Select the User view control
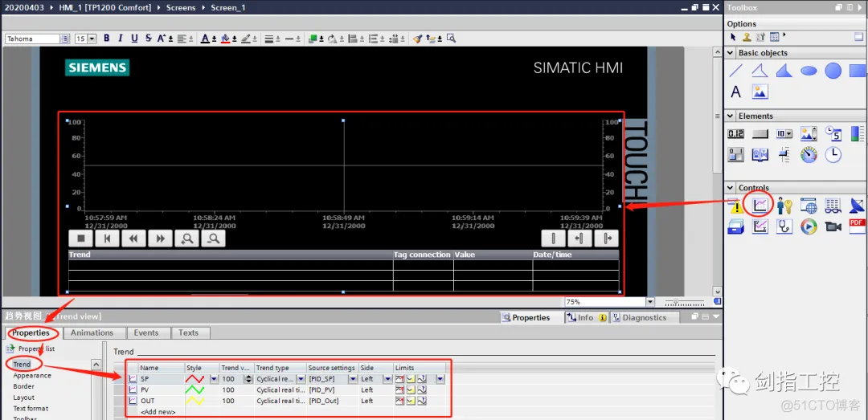The image size is (868, 420). pos(784,206)
